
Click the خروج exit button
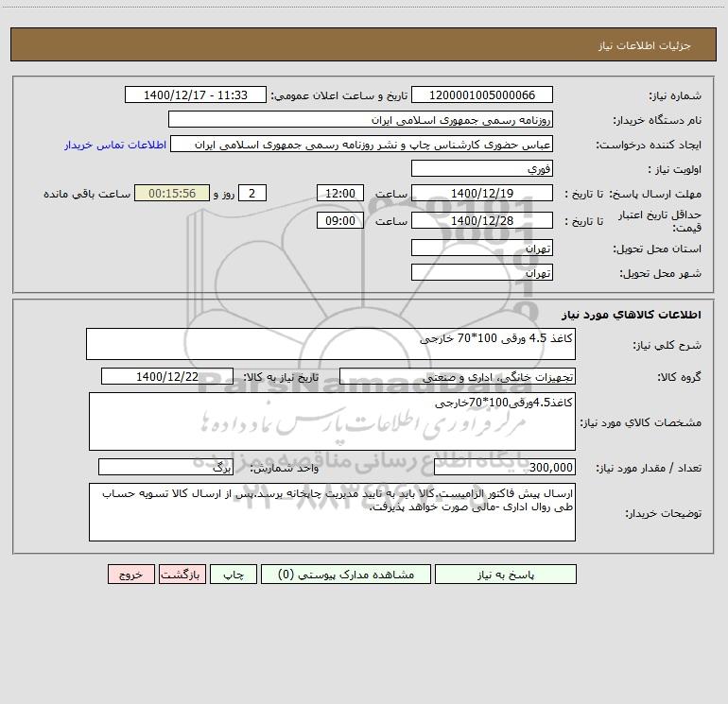(130, 574)
